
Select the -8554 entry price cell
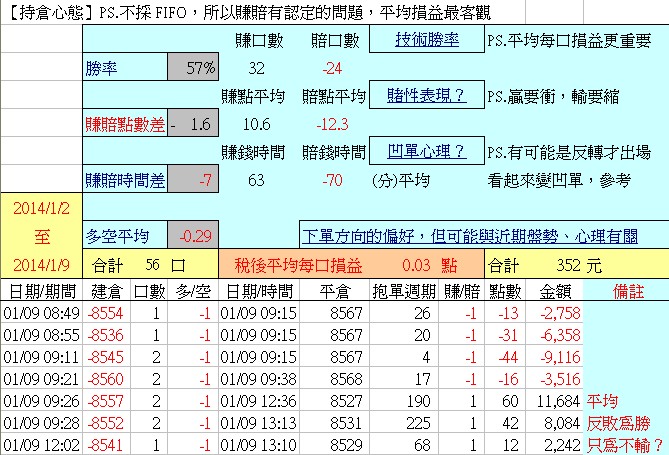point(107,313)
